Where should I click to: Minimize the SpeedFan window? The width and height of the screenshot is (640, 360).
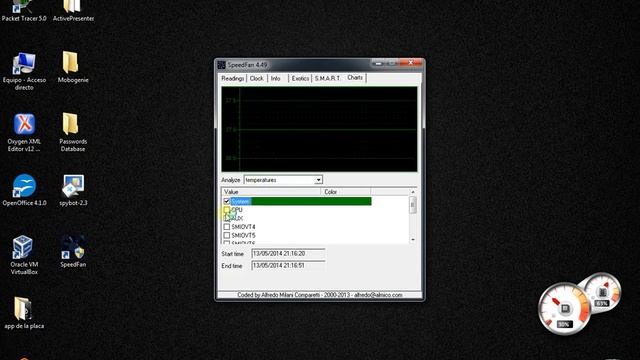pos(378,64)
